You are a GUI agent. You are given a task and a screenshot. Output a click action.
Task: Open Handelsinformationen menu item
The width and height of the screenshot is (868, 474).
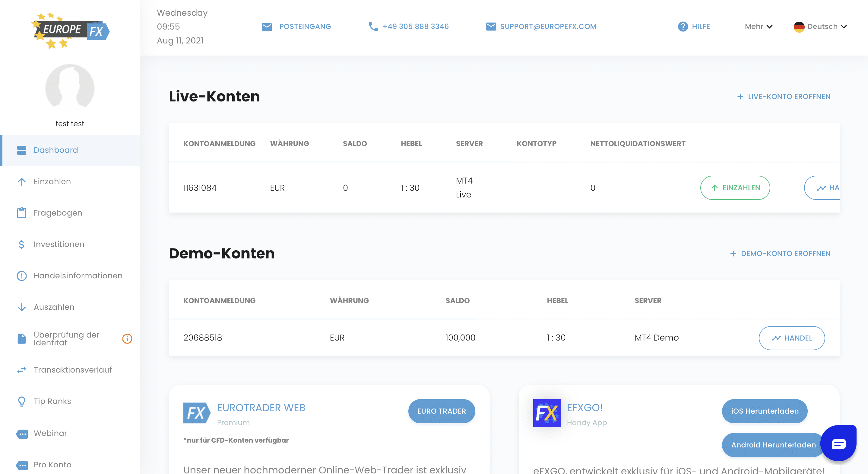point(70,276)
